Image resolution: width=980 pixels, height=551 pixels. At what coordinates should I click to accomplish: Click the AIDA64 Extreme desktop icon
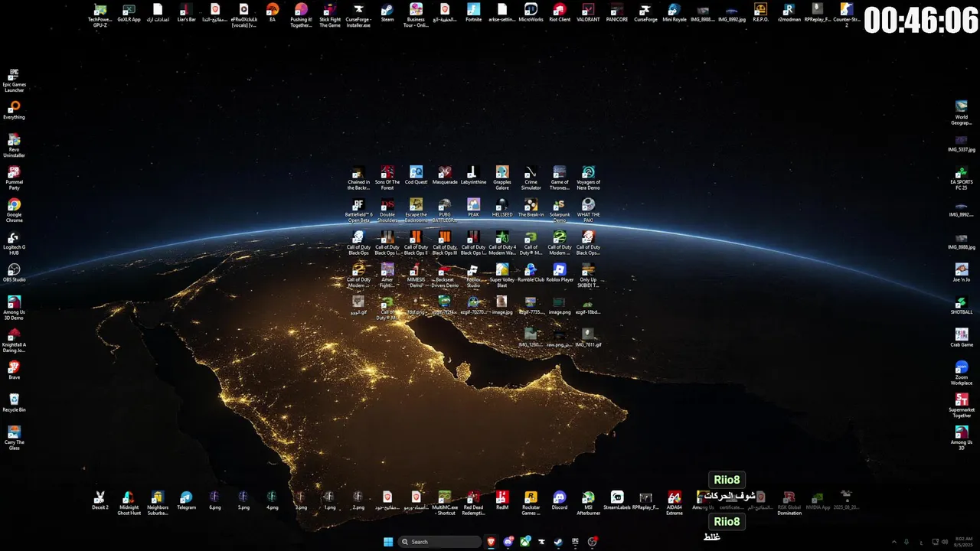675,503
